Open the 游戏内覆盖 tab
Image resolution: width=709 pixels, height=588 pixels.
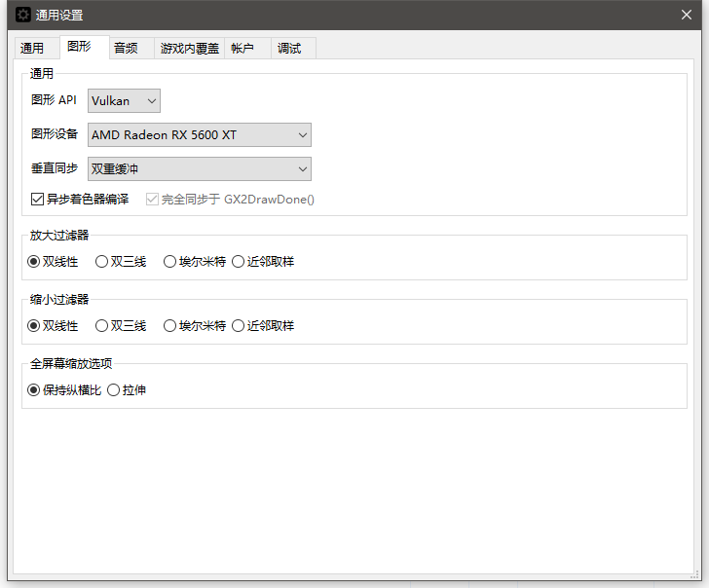click(x=189, y=48)
